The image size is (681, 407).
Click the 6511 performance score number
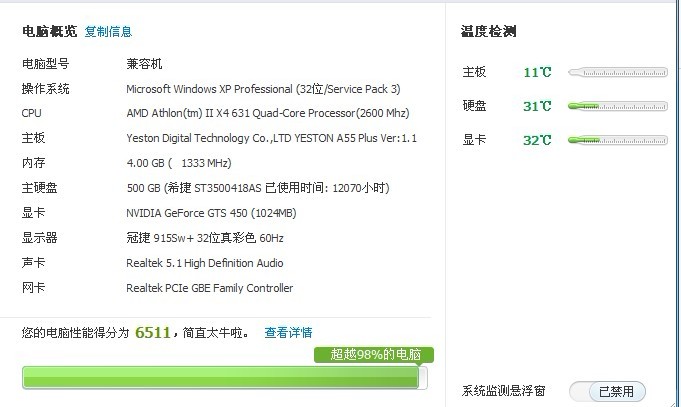[153, 332]
